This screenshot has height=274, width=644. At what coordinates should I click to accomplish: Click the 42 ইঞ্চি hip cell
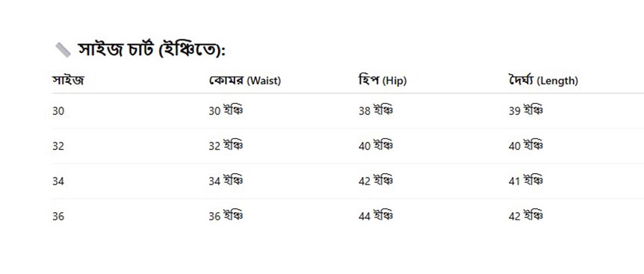[x=375, y=181]
